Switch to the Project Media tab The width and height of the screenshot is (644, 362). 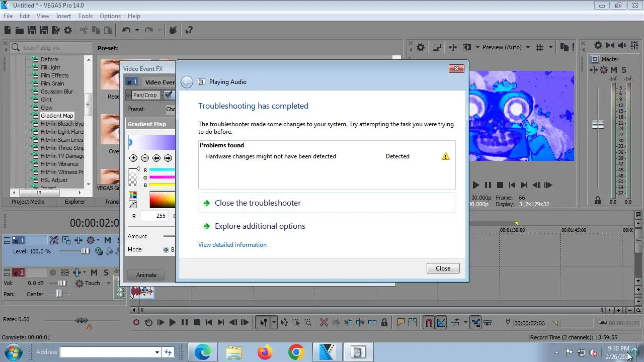click(x=28, y=202)
